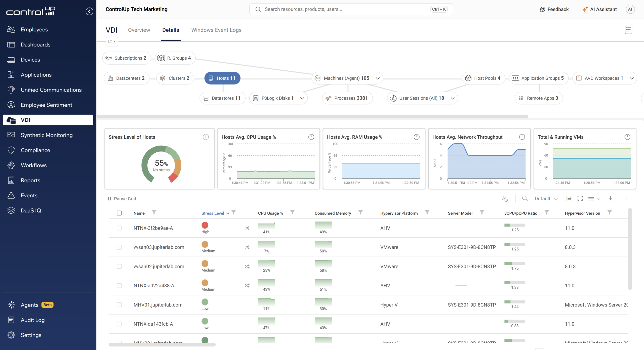Select all rows with header checkbox
The height and width of the screenshot is (350, 644).
(119, 213)
